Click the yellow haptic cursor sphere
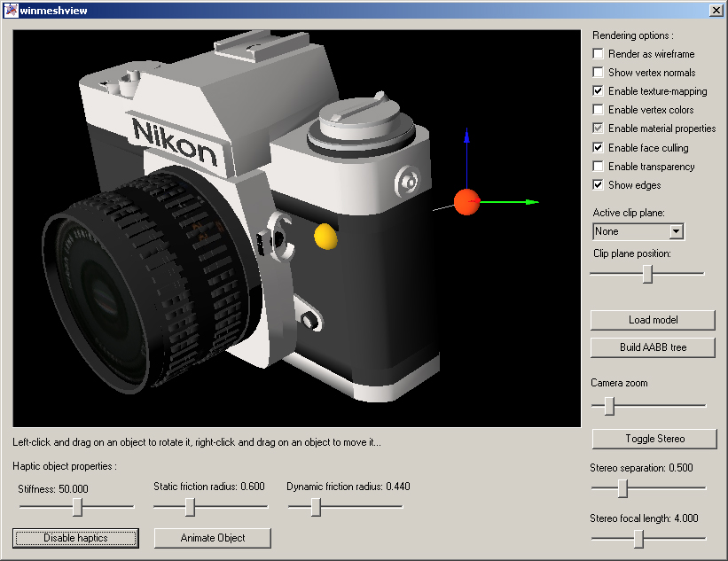 (x=325, y=235)
